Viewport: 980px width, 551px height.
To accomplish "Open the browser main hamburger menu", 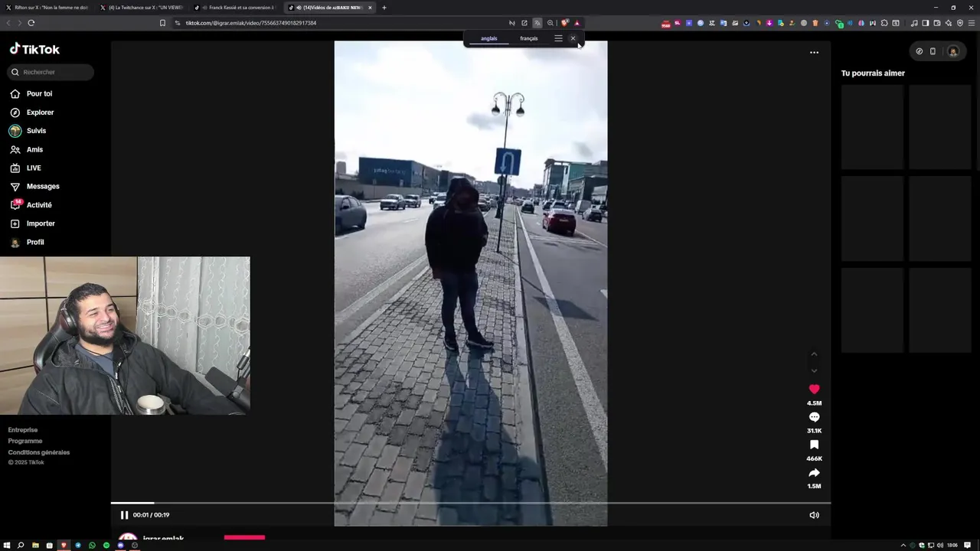I will tap(972, 23).
